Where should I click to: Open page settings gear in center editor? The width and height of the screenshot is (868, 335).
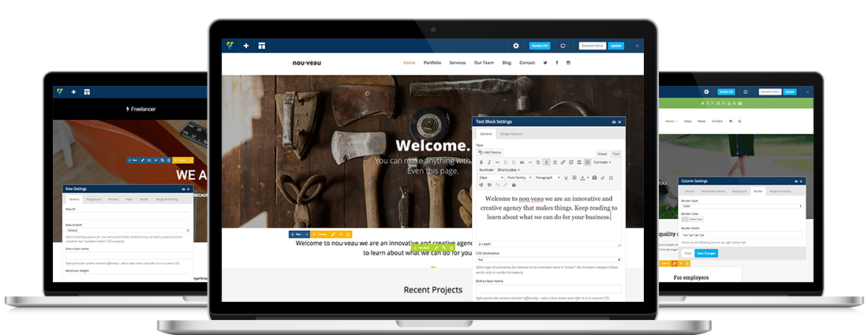pyautogui.click(x=516, y=47)
